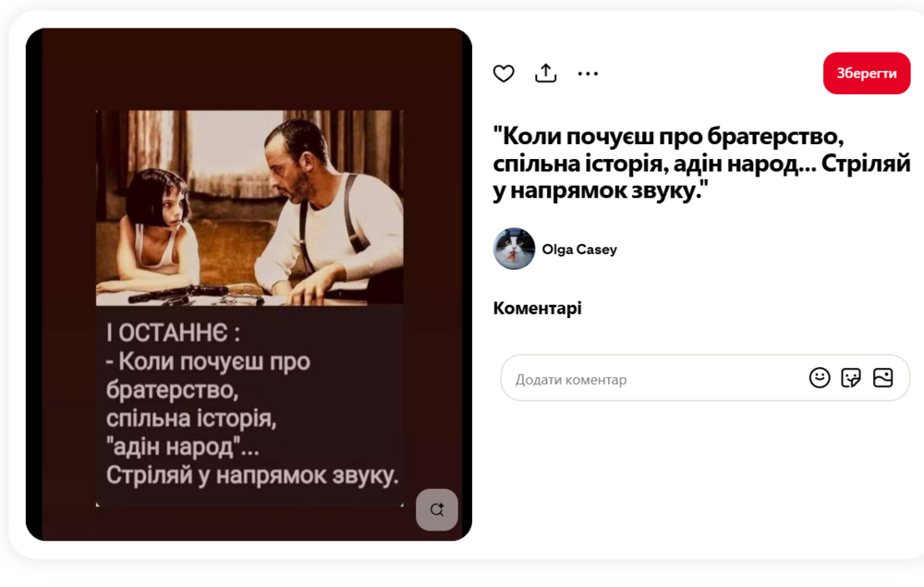Attach a photo using the image icon

pos(882,378)
